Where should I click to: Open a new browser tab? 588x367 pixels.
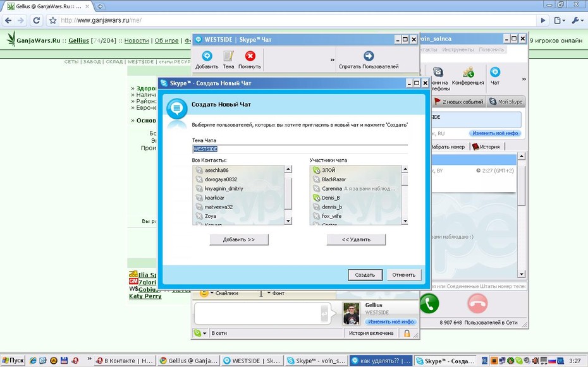(x=100, y=6)
